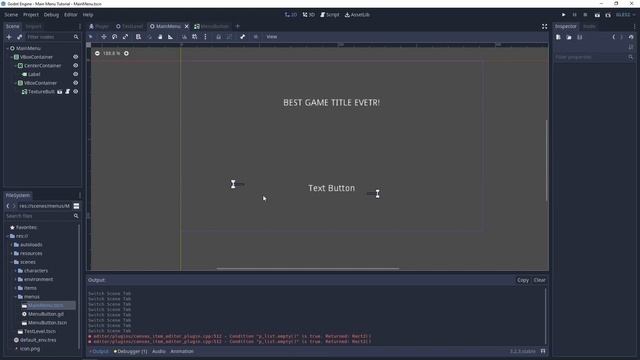Open the Animation bottom panel

[182, 351]
